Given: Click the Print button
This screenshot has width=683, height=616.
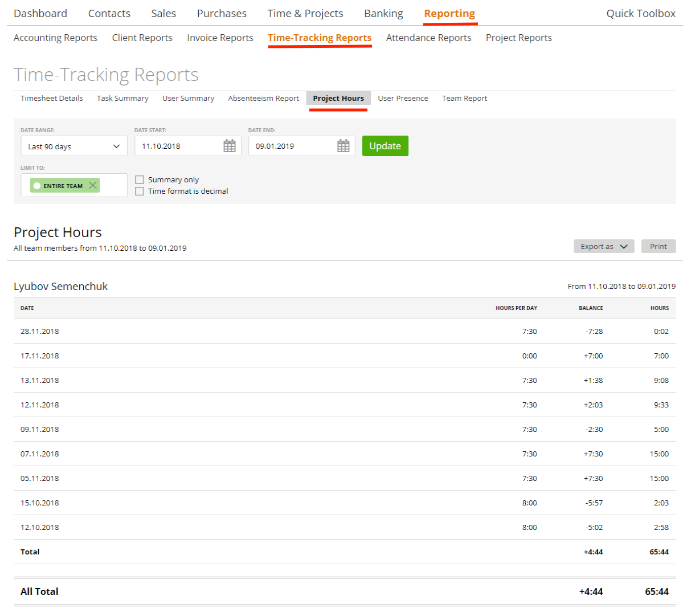Looking at the screenshot, I should coord(659,246).
